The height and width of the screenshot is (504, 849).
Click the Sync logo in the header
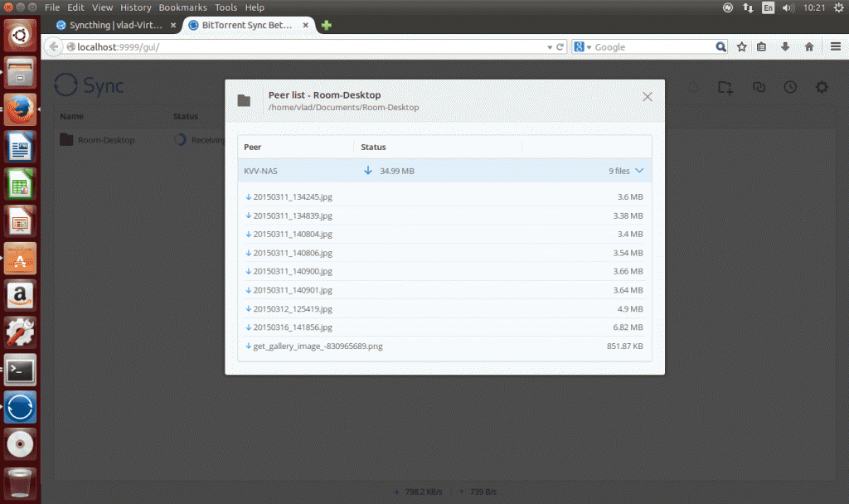pos(86,85)
